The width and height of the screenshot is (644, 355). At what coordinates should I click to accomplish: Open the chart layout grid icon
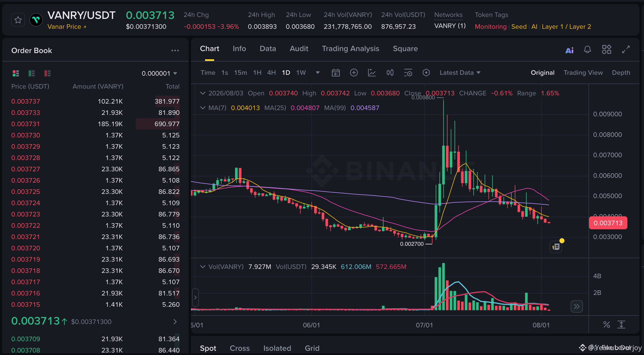click(606, 49)
